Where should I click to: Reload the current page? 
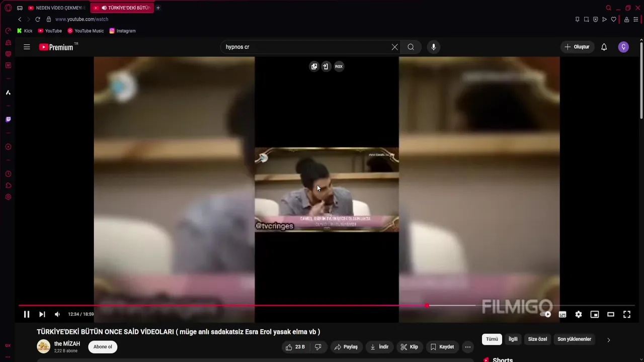point(38,19)
